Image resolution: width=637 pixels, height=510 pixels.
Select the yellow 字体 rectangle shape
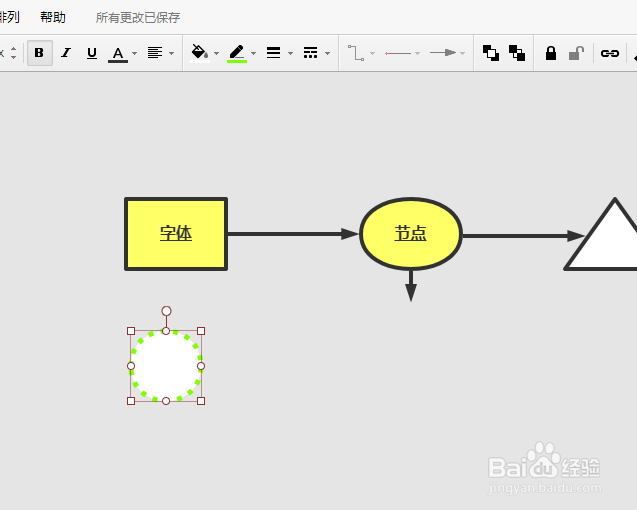pos(176,234)
